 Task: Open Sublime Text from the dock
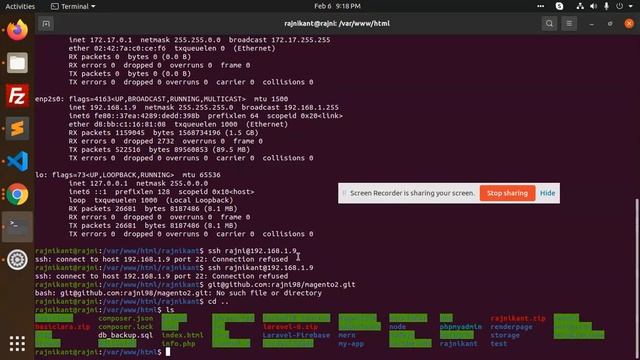click(x=17, y=129)
